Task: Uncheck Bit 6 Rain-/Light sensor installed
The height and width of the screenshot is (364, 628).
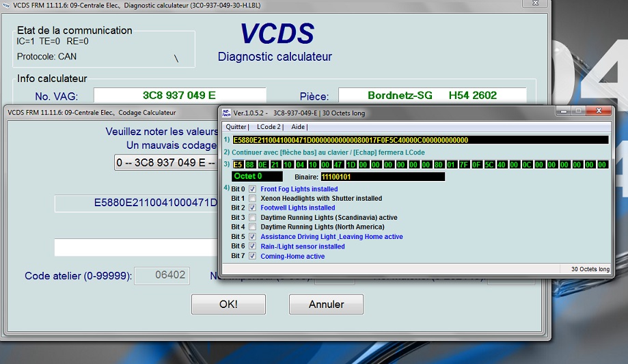Action: point(253,247)
